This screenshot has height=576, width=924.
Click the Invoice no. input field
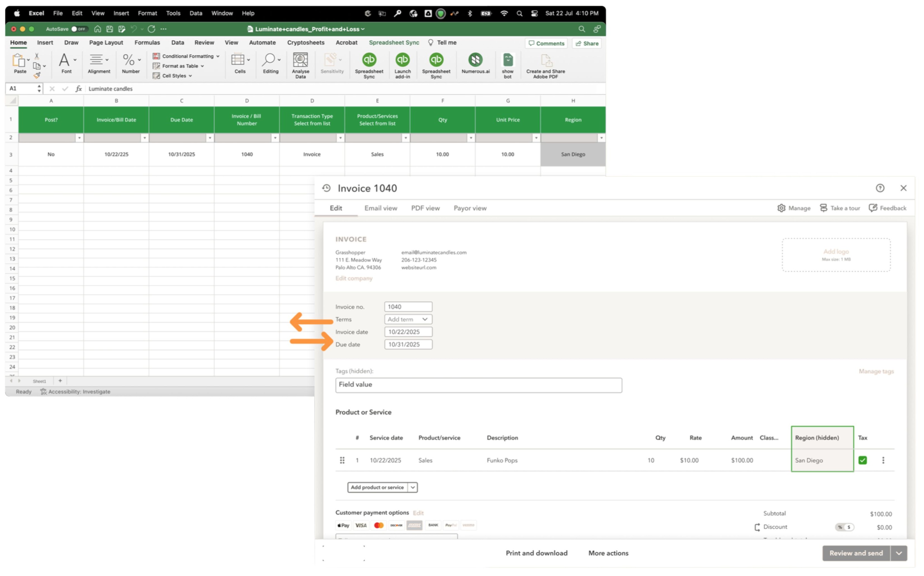click(x=408, y=307)
